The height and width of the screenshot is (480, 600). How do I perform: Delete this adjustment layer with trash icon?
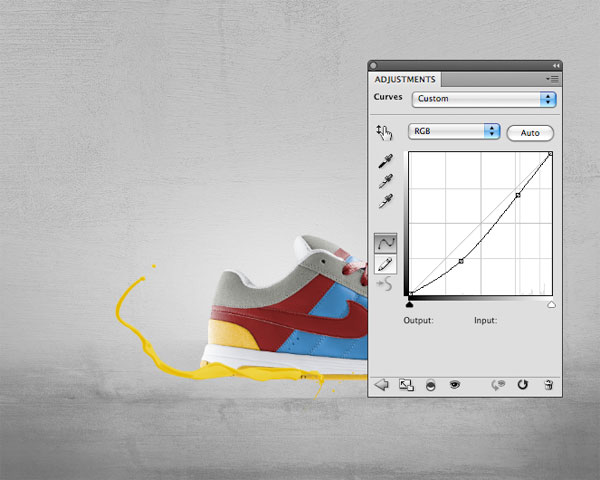548,385
